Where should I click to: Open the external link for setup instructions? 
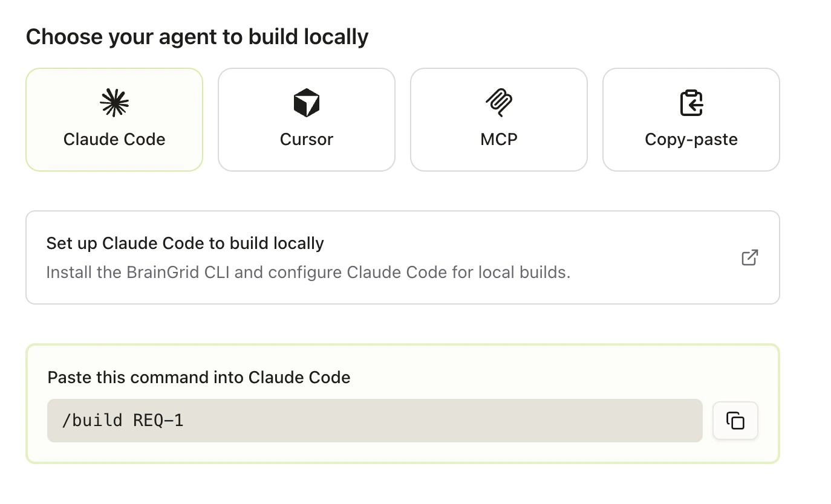click(x=749, y=257)
